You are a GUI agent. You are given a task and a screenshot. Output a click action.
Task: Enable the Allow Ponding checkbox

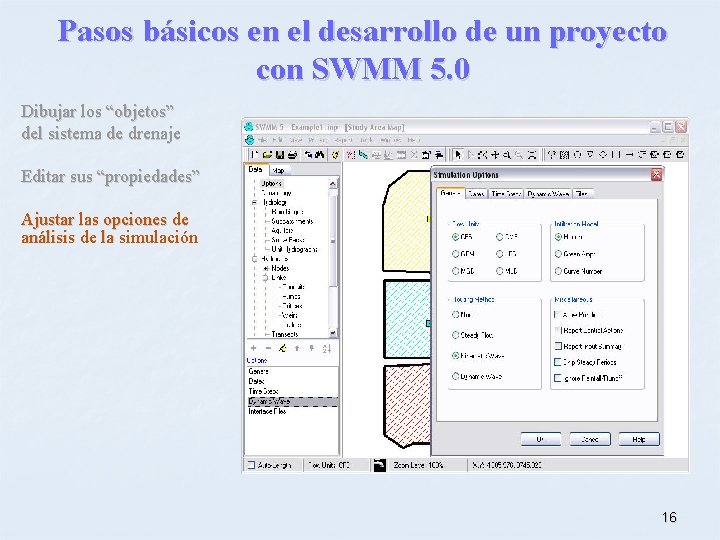click(558, 315)
